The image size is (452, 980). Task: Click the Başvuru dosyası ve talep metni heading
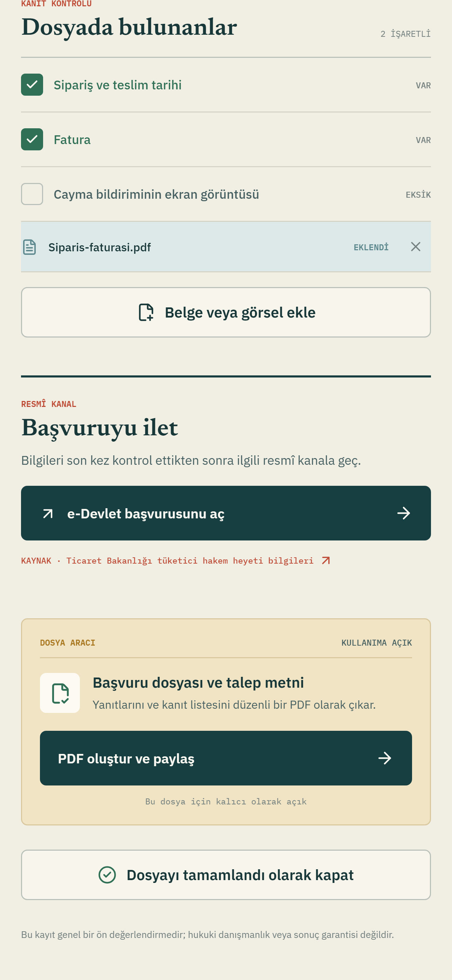point(198,682)
